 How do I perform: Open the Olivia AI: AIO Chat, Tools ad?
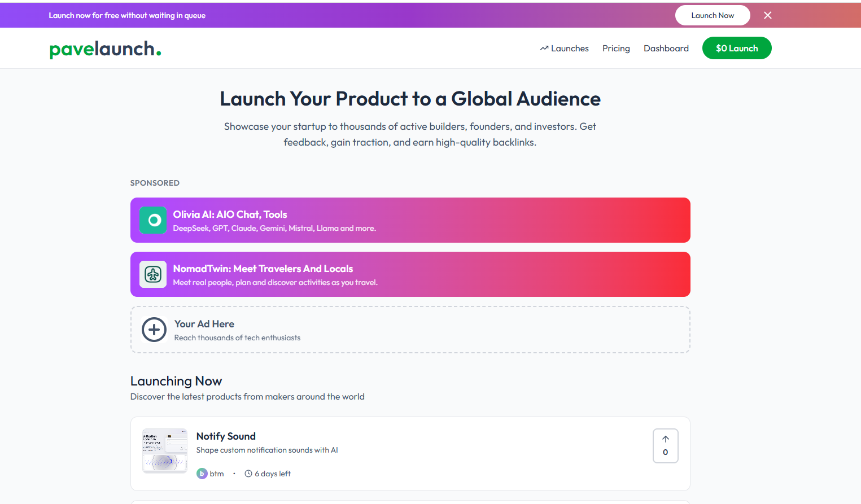coord(410,220)
